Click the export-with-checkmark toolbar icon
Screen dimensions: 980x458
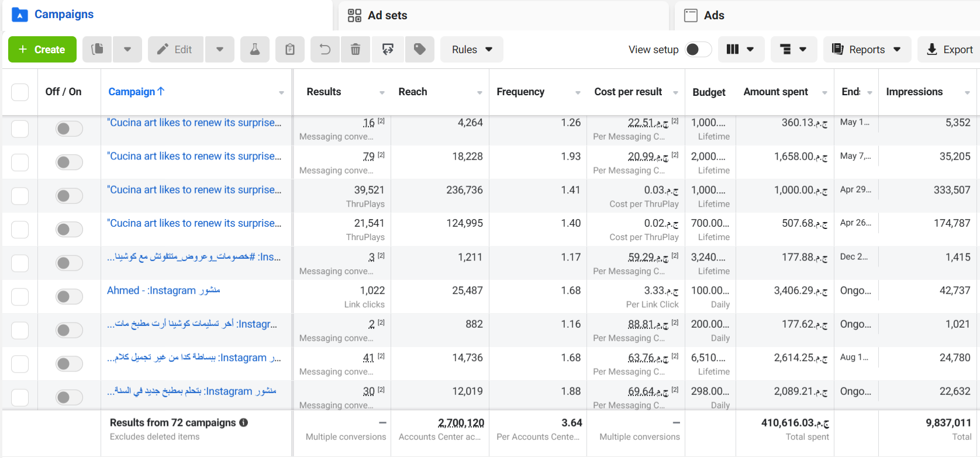coord(388,50)
